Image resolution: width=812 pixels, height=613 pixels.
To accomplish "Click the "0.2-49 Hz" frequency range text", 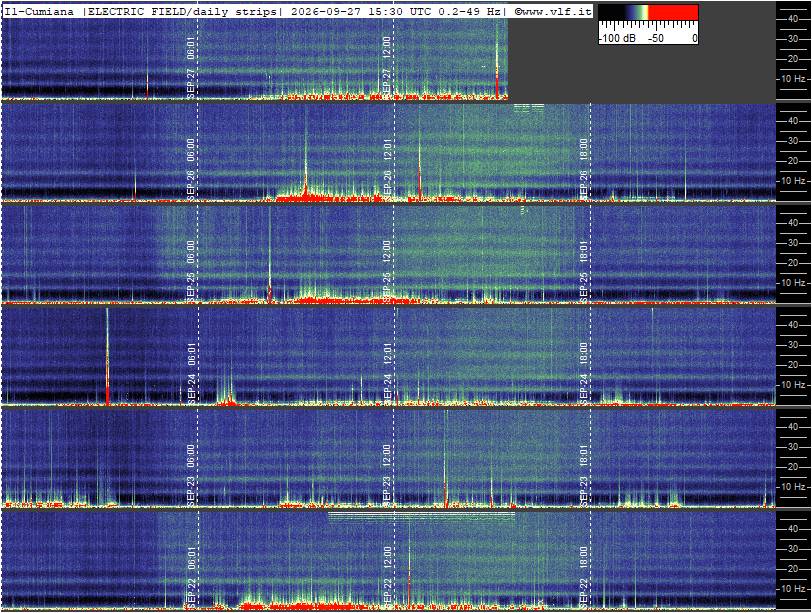I will click(469, 11).
